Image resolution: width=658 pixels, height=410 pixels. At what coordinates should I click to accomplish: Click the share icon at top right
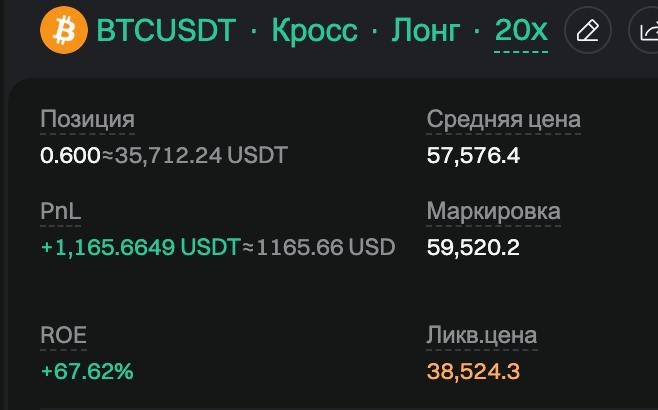click(646, 32)
